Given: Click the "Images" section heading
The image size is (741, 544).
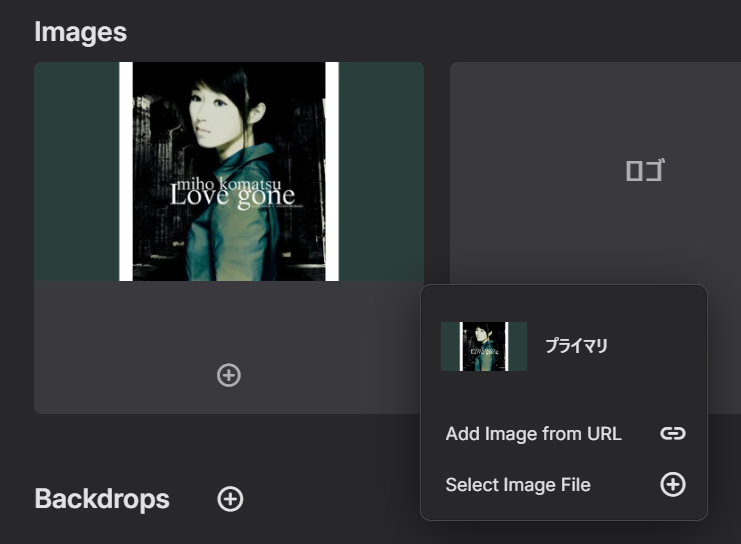Looking at the screenshot, I should click(80, 32).
